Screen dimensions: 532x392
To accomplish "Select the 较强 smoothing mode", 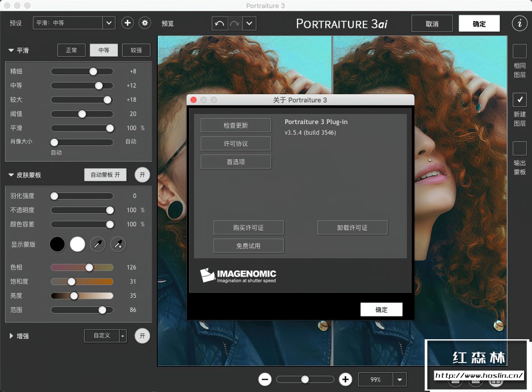I will [136, 50].
